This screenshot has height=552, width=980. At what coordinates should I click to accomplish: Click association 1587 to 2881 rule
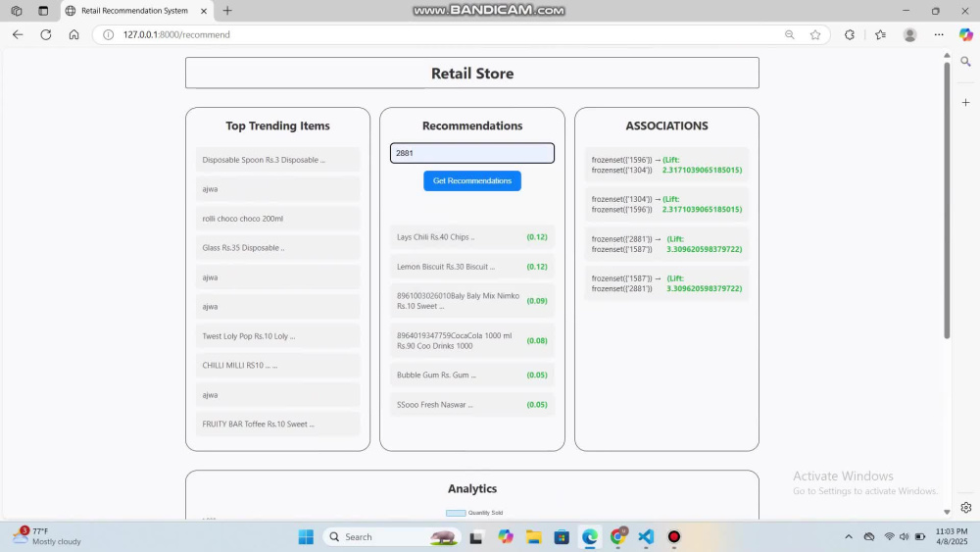[x=666, y=283]
